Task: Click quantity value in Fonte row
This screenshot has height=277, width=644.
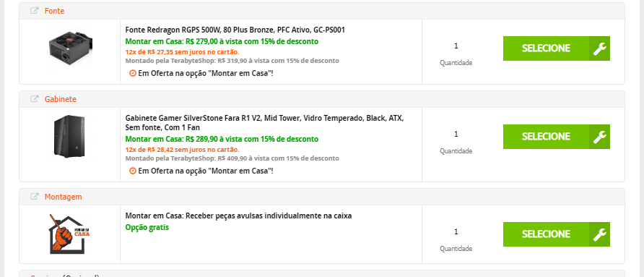Action: [456, 46]
